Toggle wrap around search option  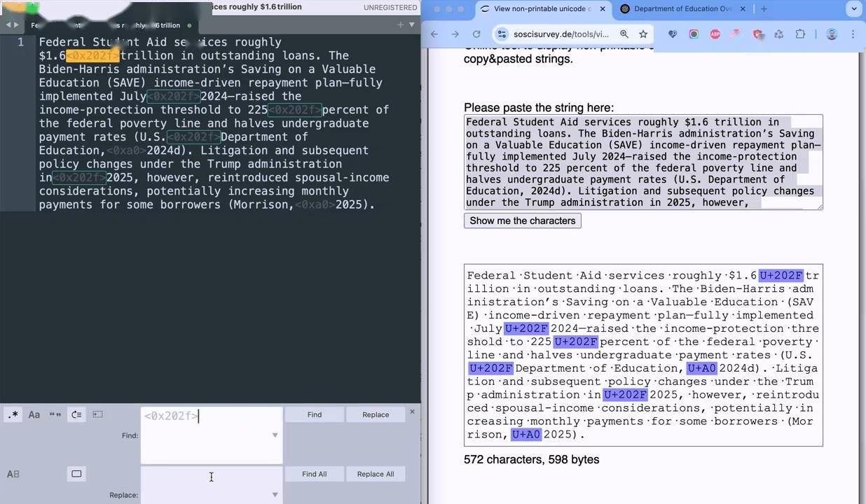click(x=76, y=414)
